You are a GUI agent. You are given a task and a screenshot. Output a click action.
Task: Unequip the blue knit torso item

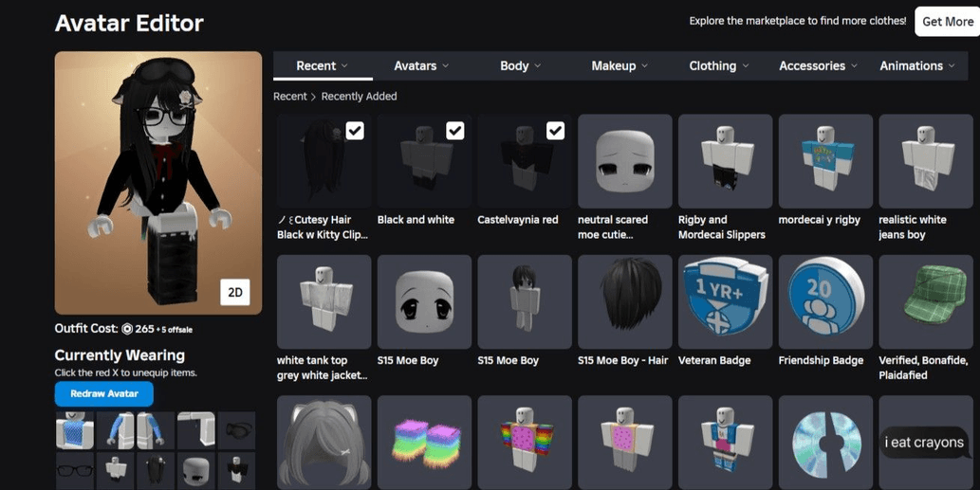[x=74, y=430]
